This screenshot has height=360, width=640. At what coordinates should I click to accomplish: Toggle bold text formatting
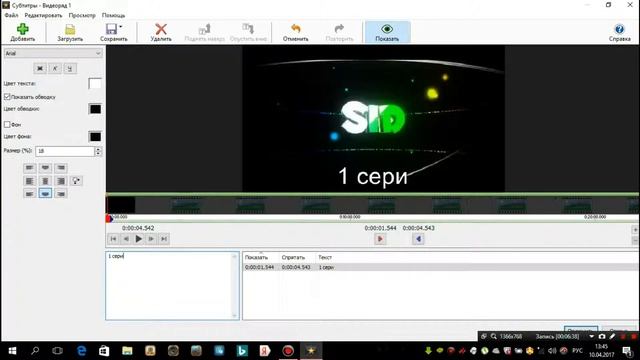click(40, 69)
